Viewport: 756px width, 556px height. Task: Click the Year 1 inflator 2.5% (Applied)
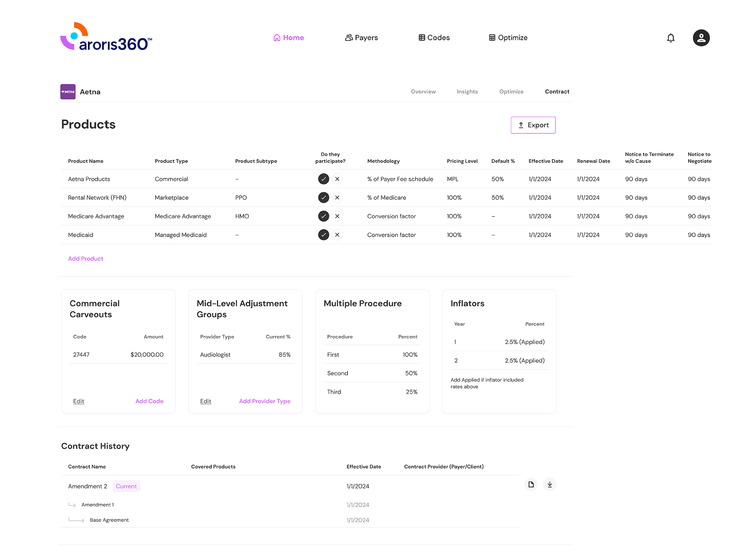[525, 342]
